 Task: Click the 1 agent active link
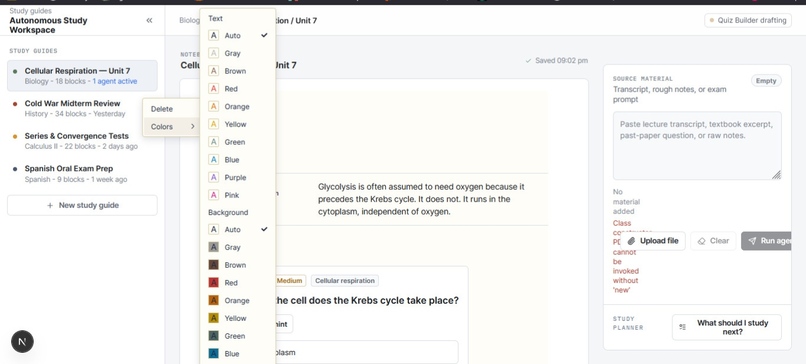coord(115,81)
